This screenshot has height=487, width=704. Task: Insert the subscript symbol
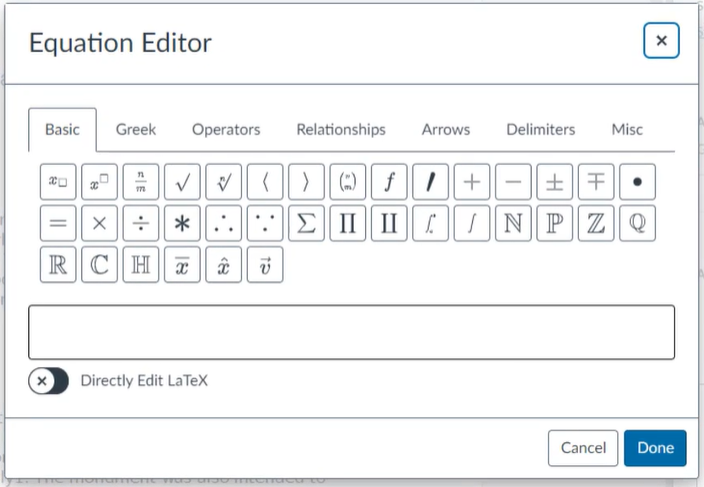(x=58, y=183)
